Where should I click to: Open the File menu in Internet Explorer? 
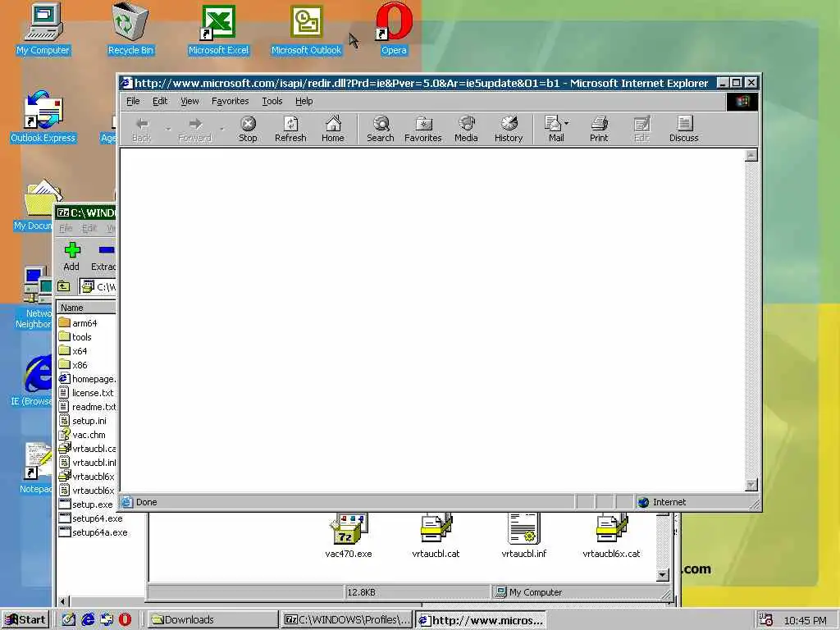(133, 101)
